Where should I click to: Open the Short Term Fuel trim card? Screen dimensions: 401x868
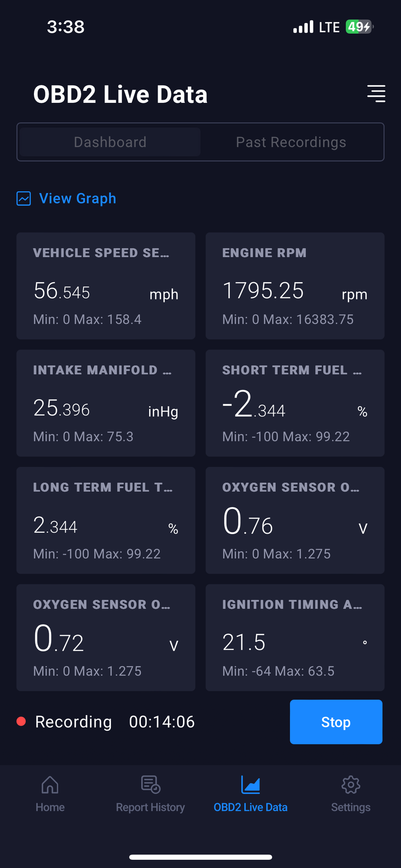click(295, 403)
